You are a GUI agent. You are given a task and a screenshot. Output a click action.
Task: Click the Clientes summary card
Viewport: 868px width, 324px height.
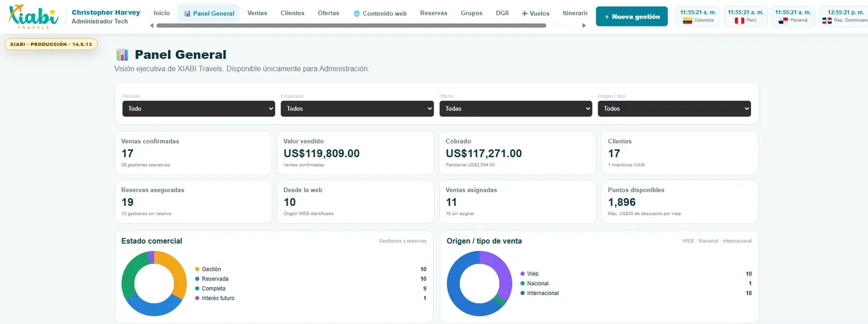point(680,153)
